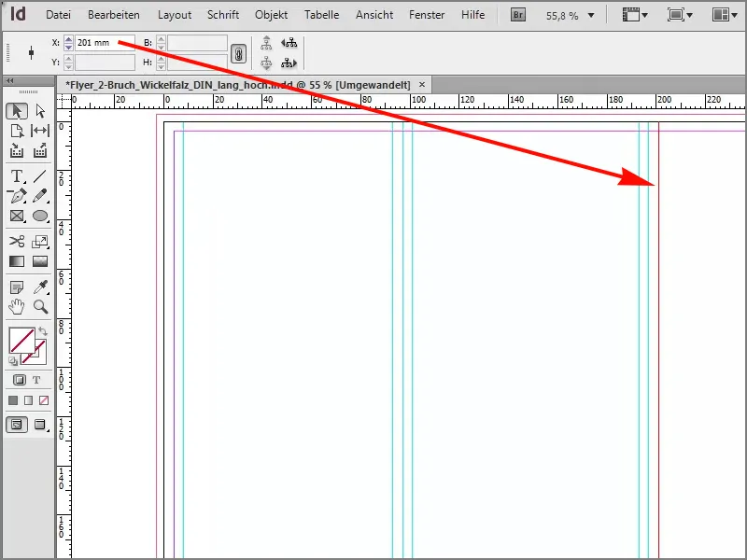Toggle Preview screen mode button
Screen dimensions: 747x560
(x=40, y=425)
